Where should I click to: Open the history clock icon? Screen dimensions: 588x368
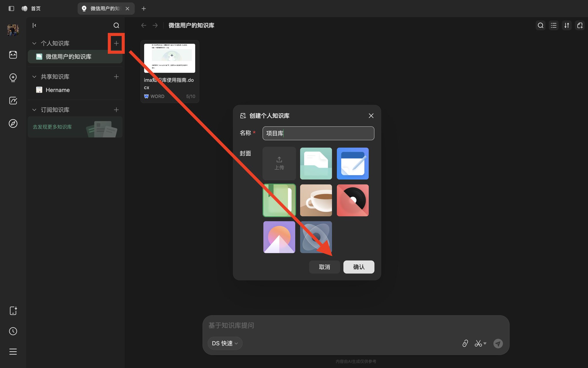click(x=13, y=331)
